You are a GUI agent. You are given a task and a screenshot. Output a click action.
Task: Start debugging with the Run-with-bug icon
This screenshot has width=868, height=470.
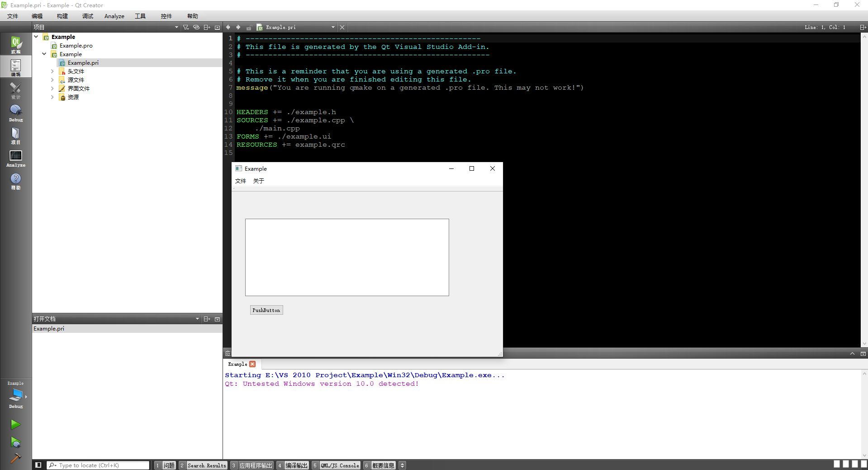pyautogui.click(x=15, y=442)
